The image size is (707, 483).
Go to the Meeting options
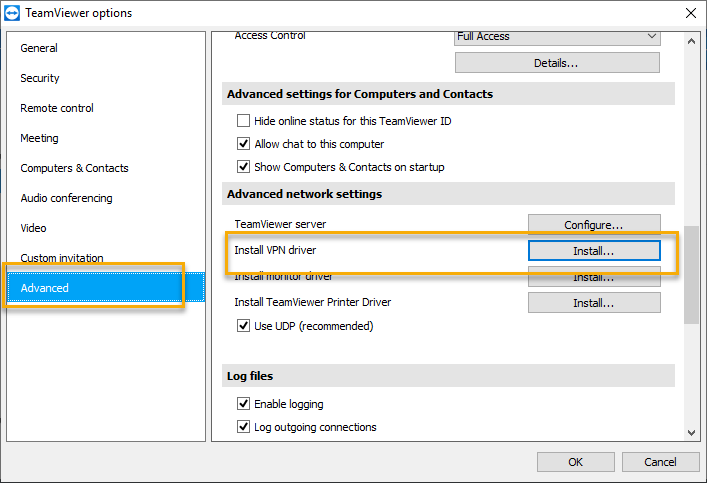click(x=39, y=138)
